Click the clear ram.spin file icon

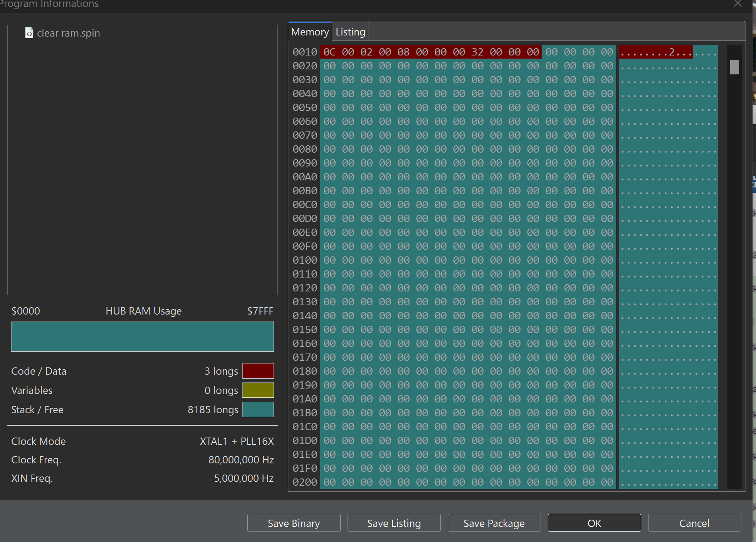coord(29,33)
